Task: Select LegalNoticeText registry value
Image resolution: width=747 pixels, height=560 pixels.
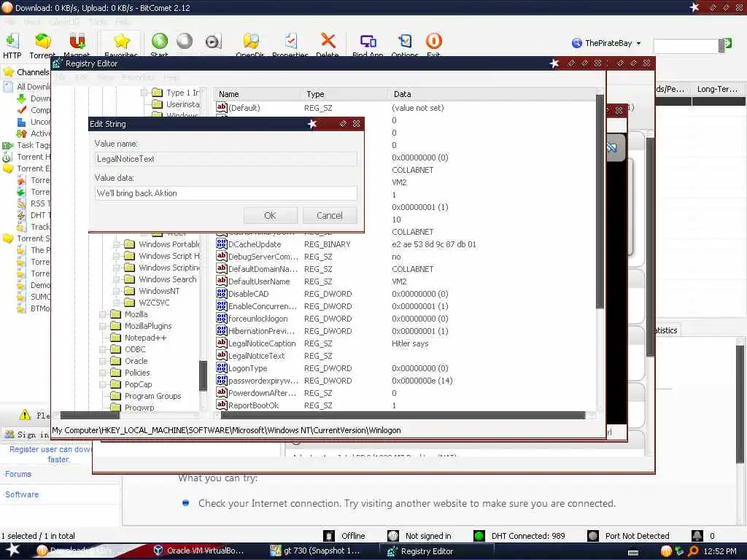Action: pos(256,356)
